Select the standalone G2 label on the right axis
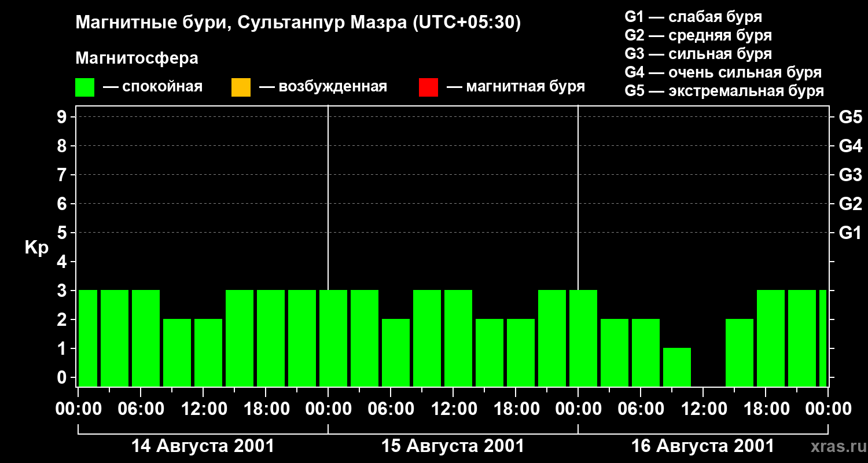 (x=850, y=204)
